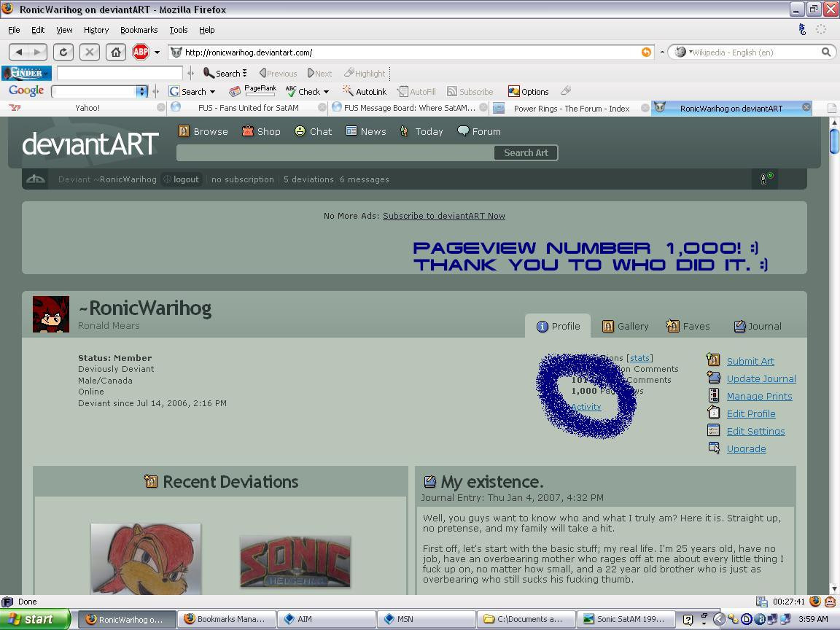Click the logout button
The height and width of the screenshot is (630, 840).
coord(181,179)
